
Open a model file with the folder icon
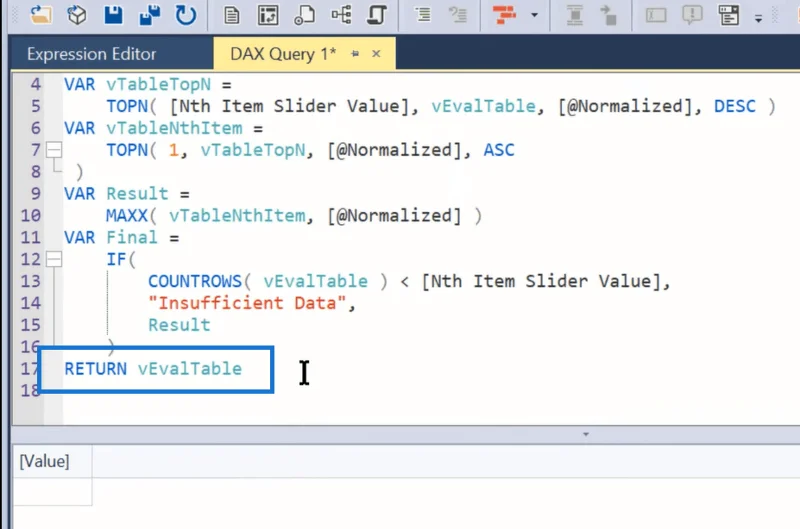point(40,14)
